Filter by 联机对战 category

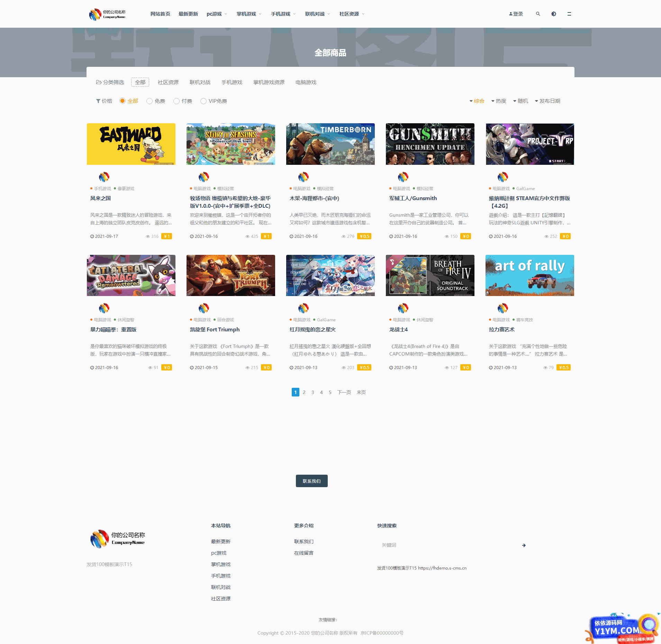[x=200, y=82]
